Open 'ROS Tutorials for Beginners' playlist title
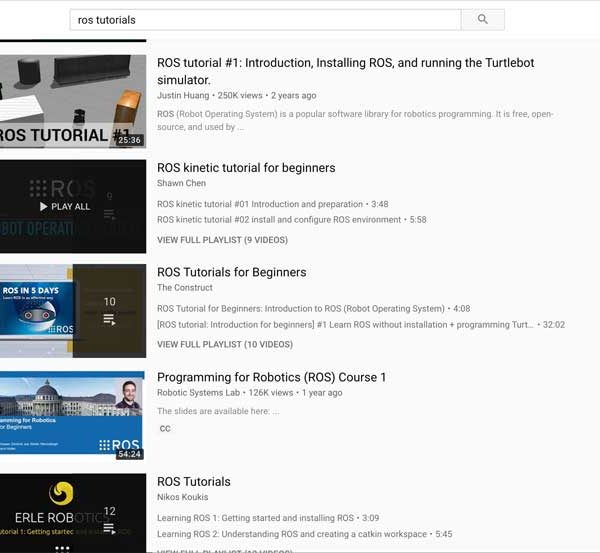The height and width of the screenshot is (553, 600). pyautogui.click(x=232, y=272)
